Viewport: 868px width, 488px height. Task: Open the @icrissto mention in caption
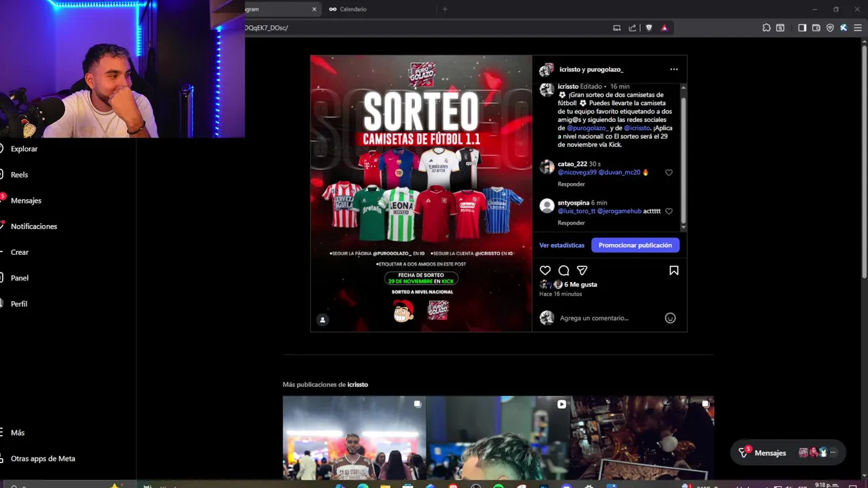[637, 128]
